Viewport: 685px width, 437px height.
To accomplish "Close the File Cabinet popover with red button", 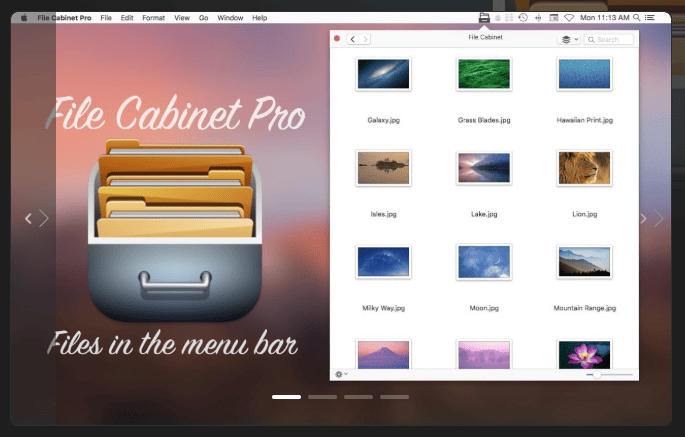I will [x=337, y=38].
